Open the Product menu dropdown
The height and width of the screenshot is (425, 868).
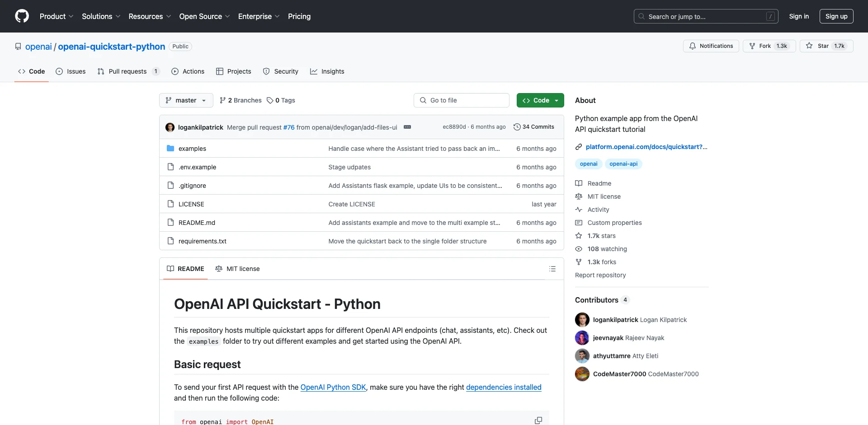point(57,16)
